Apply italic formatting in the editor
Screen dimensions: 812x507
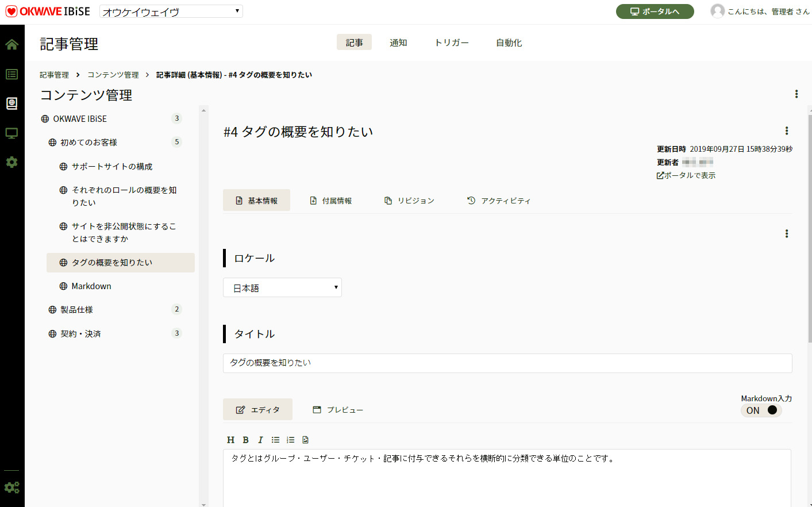(x=260, y=439)
